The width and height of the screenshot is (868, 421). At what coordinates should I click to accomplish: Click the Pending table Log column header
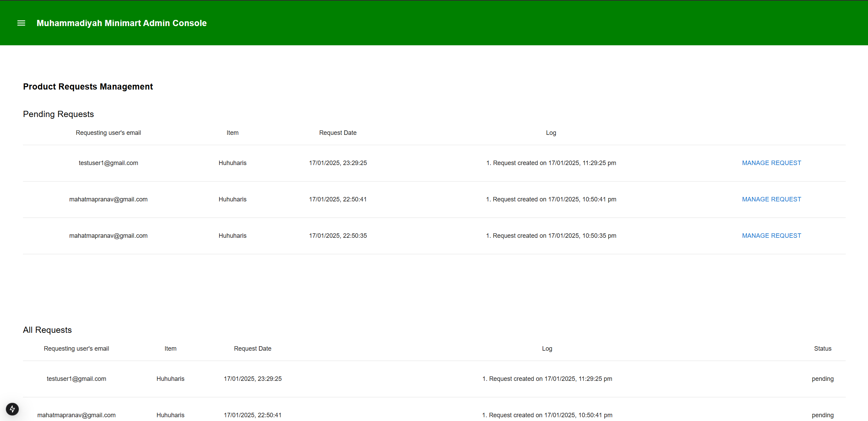(x=551, y=133)
